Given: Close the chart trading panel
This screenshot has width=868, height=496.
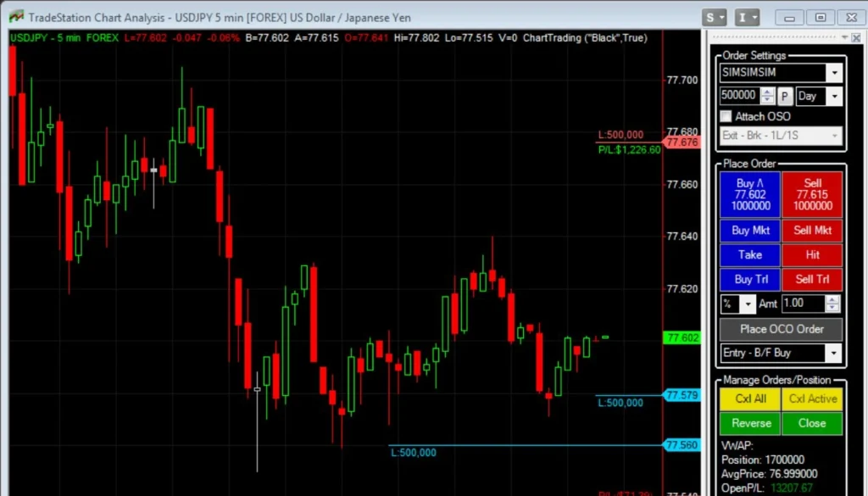Looking at the screenshot, I should [854, 36].
